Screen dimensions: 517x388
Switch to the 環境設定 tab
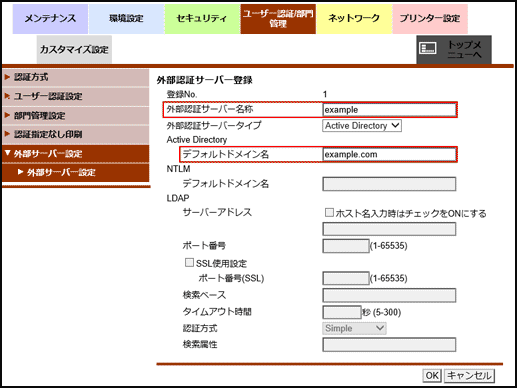[126, 19]
